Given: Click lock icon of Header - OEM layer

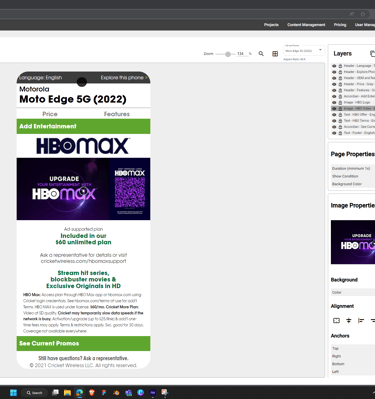Looking at the screenshot, I should pyautogui.click(x=340, y=78).
